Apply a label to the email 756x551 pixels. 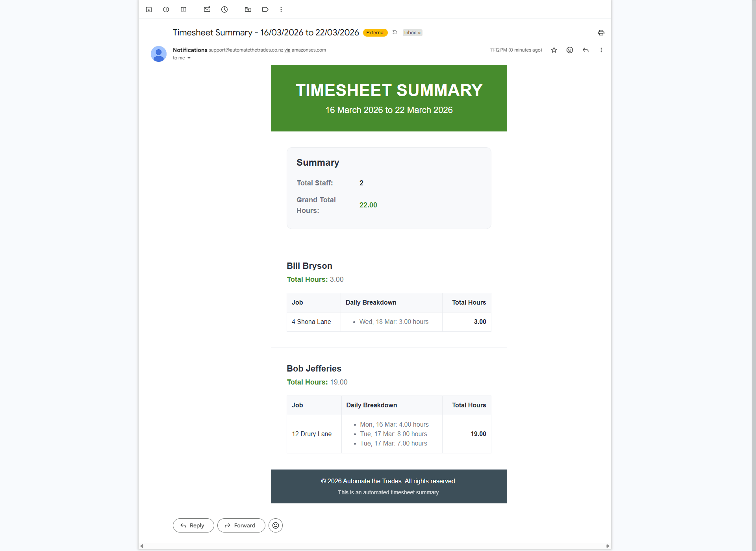[265, 9]
